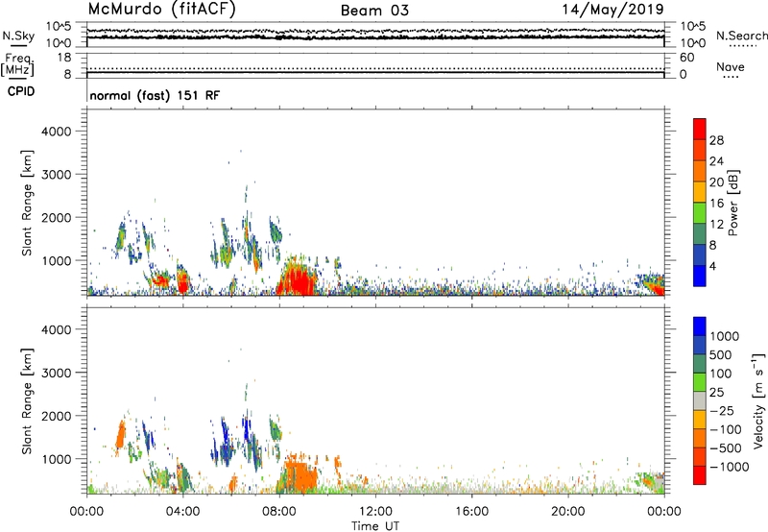Click the red power echo near 04:00

point(183,283)
